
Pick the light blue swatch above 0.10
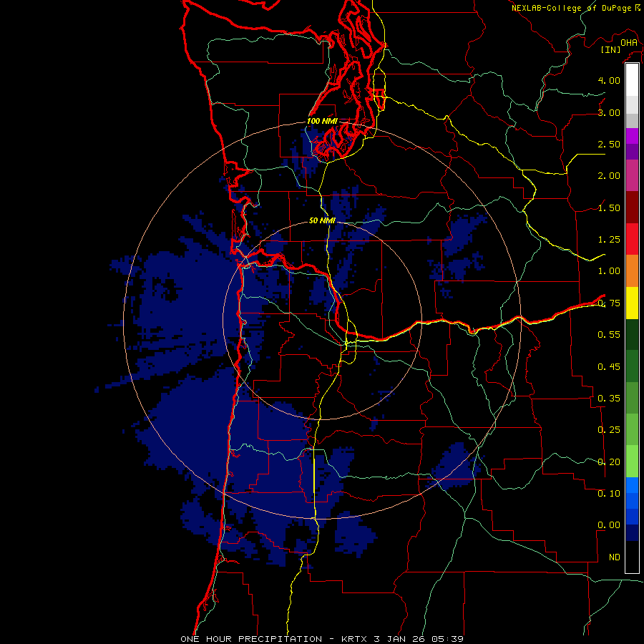632,485
